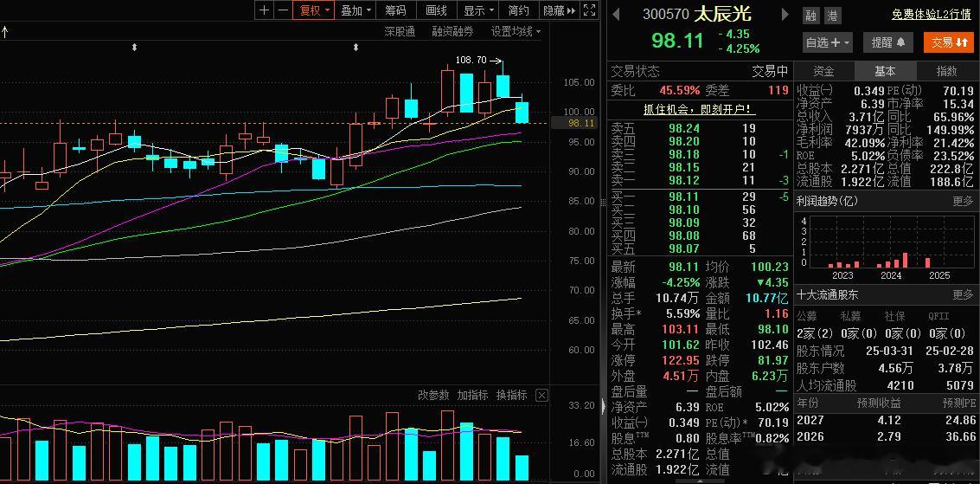Click the 融 margin badge

[x=810, y=16]
